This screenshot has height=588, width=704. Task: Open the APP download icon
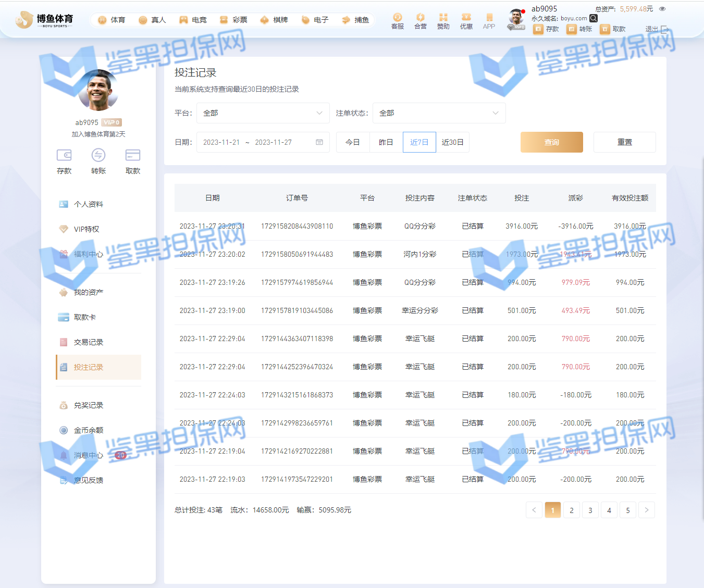489,18
